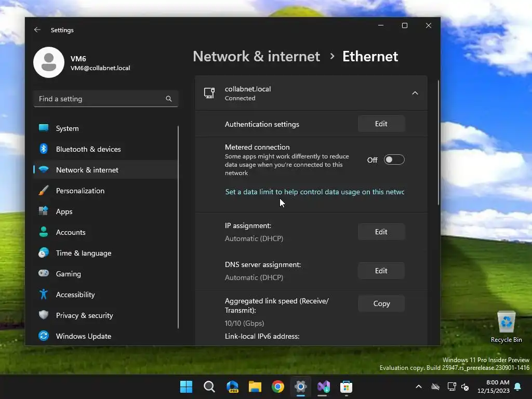
Task: Open the clock and date flyout
Action: coord(494,387)
